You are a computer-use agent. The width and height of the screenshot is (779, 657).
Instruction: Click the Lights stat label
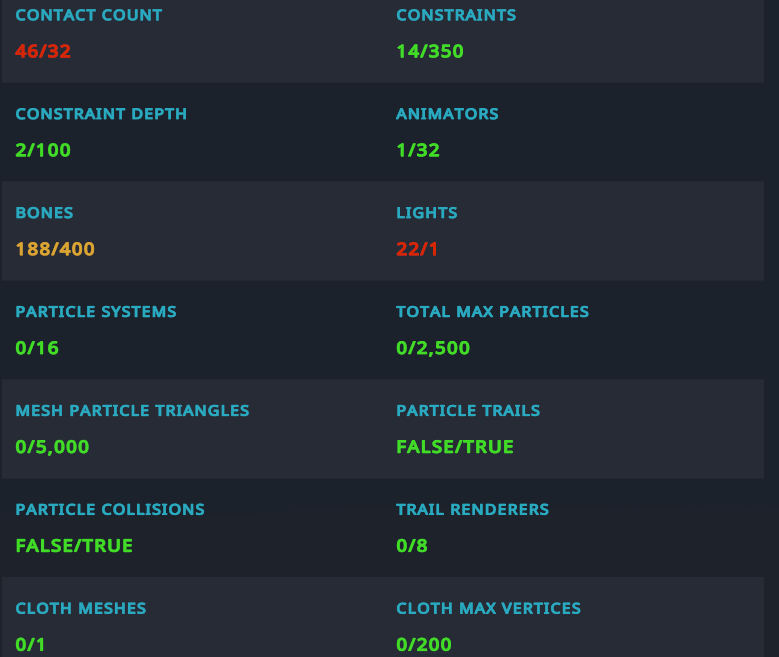point(426,213)
